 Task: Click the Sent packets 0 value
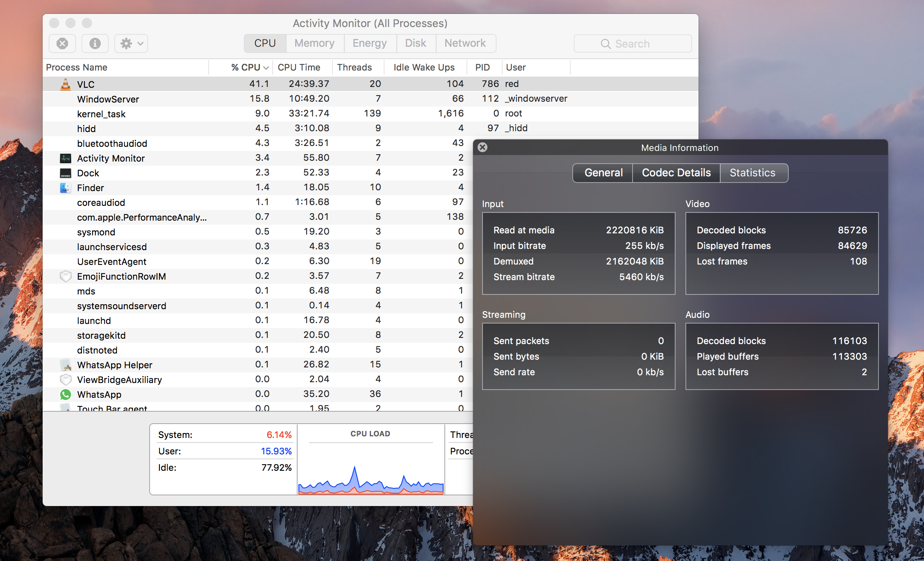tap(661, 341)
